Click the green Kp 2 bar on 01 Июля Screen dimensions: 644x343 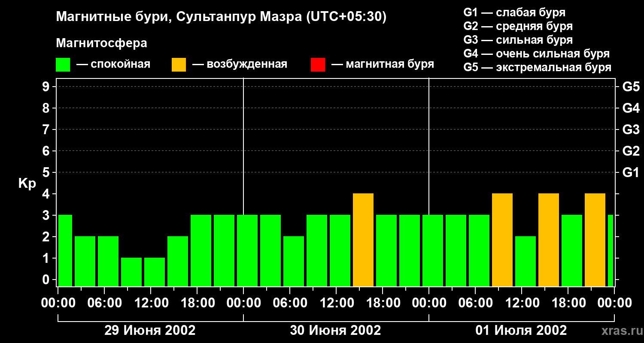tap(526, 262)
